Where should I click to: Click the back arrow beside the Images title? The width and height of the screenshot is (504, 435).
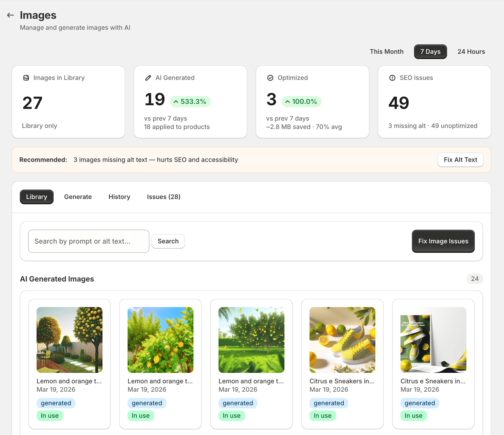click(x=10, y=15)
